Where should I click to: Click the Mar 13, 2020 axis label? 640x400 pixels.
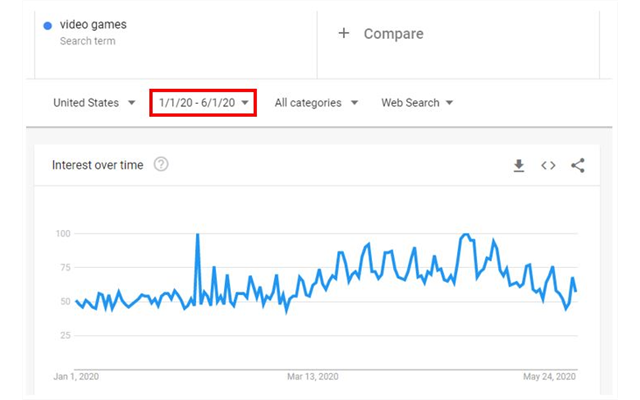click(314, 376)
